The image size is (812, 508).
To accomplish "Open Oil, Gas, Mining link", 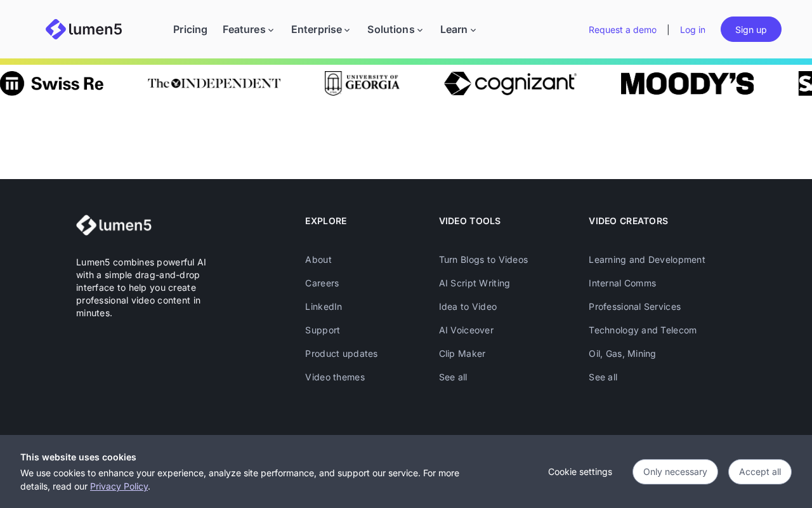I will coord(622,354).
